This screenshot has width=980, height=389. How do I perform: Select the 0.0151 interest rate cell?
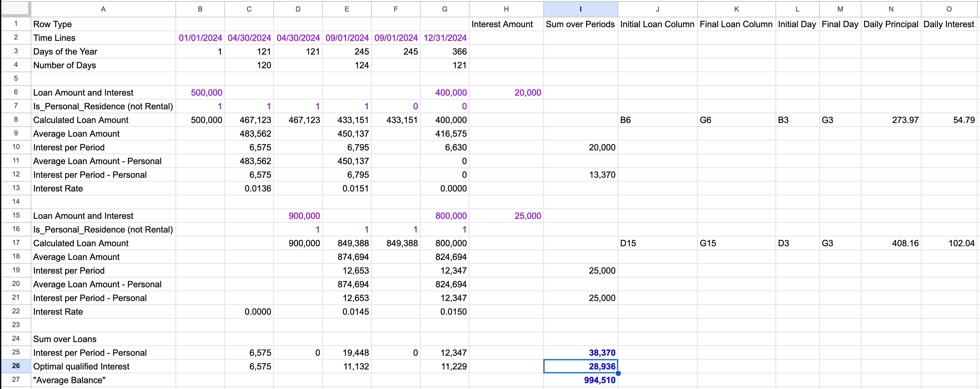click(x=347, y=189)
